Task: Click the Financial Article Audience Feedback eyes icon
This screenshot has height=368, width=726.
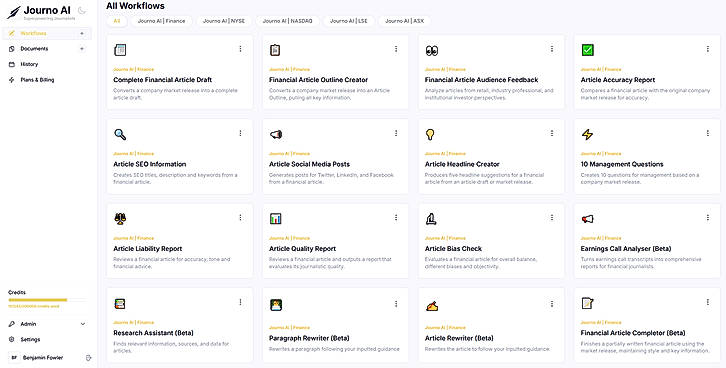Action: [x=432, y=50]
